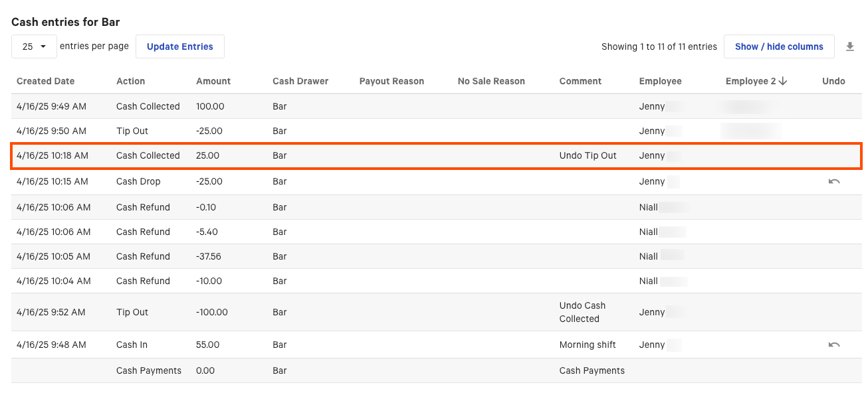The height and width of the screenshot is (393, 868).
Task: Undo the Cash In Morning shift entry
Action: click(834, 345)
